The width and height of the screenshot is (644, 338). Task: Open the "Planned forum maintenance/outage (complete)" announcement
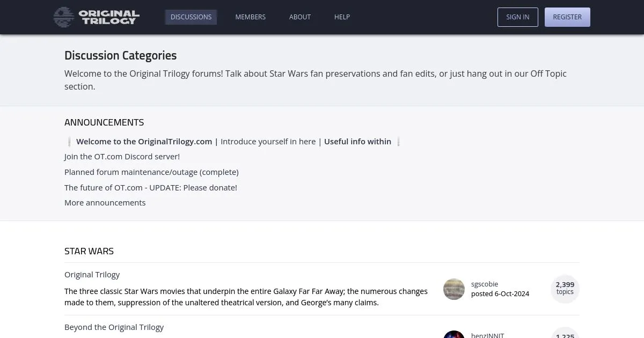(x=151, y=172)
